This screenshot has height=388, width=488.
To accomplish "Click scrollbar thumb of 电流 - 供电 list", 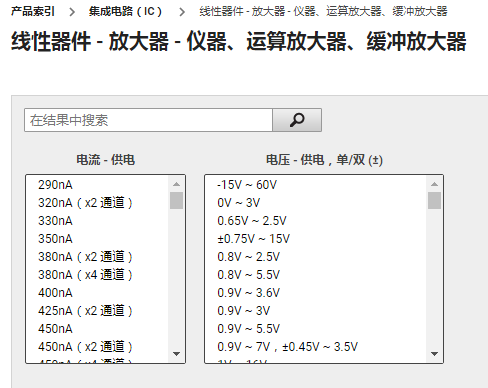I will click(x=176, y=200).
